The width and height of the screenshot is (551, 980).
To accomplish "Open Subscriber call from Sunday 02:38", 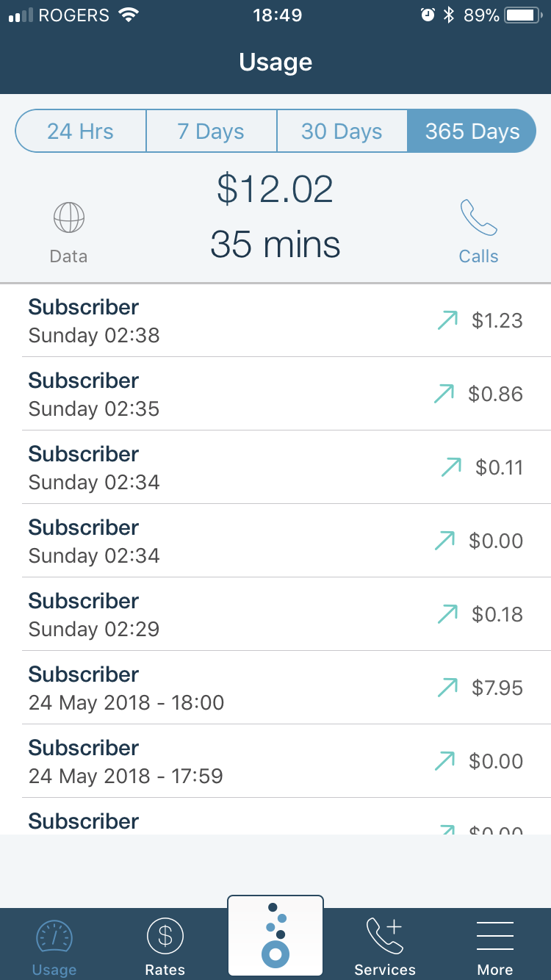I will [220, 321].
